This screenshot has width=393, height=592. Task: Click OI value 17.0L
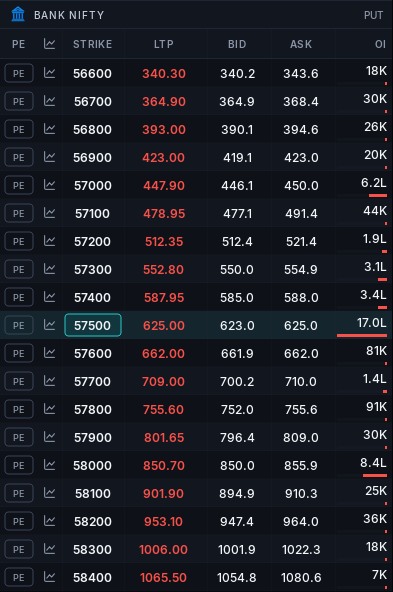tap(371, 322)
